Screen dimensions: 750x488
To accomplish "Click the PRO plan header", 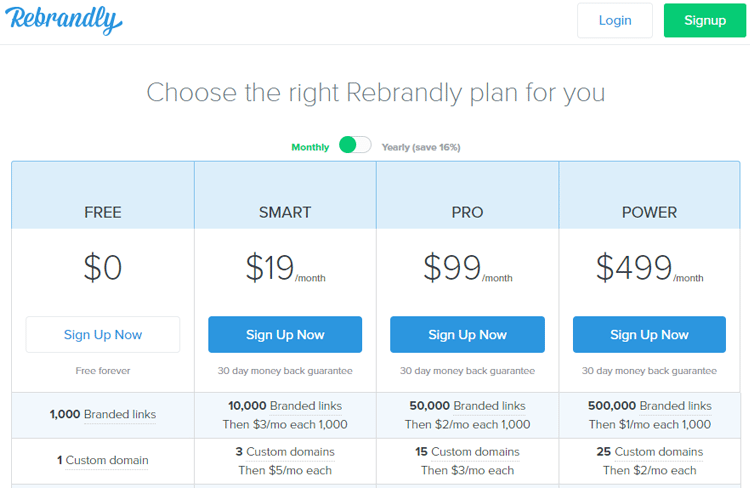I will [x=467, y=212].
